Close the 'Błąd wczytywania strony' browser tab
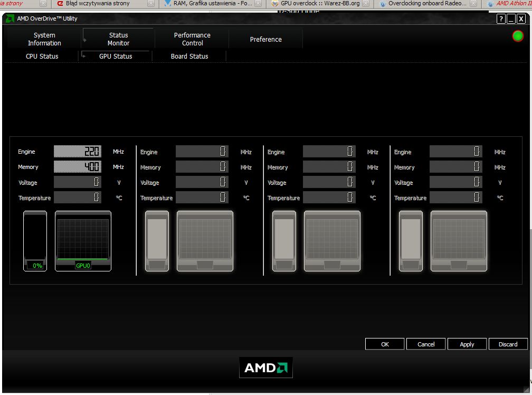Image resolution: width=532 pixels, height=395 pixels. [151, 3]
